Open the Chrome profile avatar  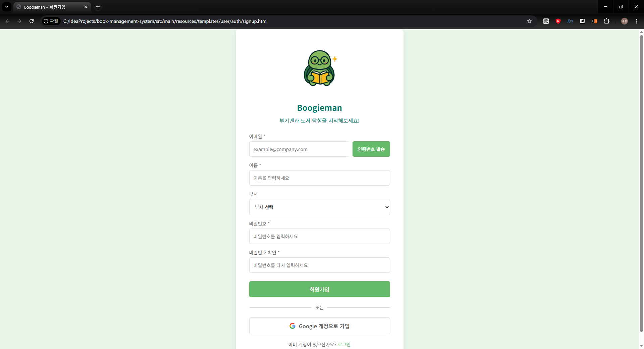click(624, 21)
